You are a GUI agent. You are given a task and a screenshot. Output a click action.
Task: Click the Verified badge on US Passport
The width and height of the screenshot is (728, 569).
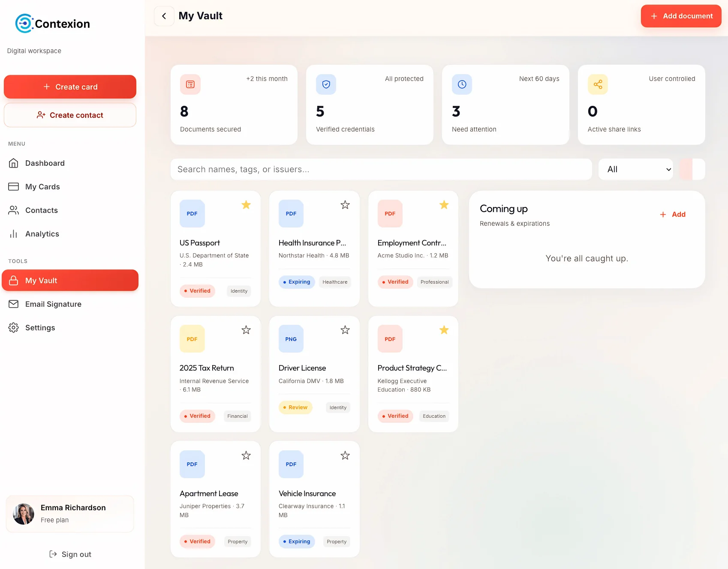click(197, 291)
